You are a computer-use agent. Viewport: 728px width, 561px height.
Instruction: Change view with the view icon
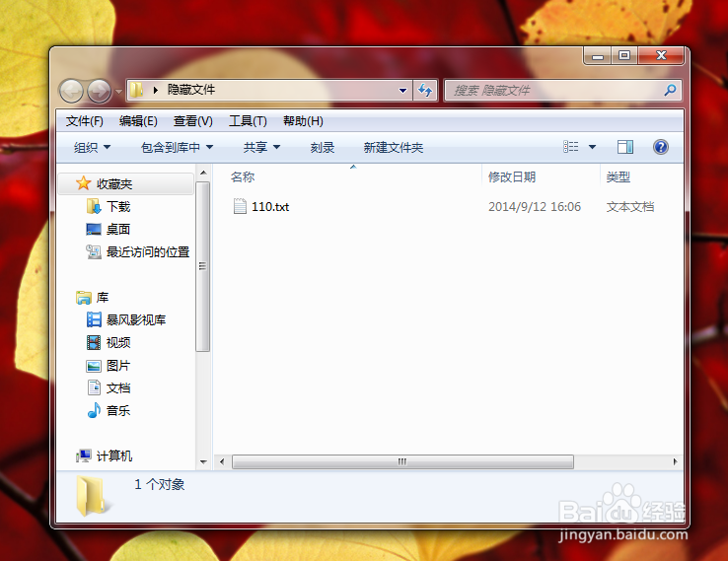(x=570, y=147)
